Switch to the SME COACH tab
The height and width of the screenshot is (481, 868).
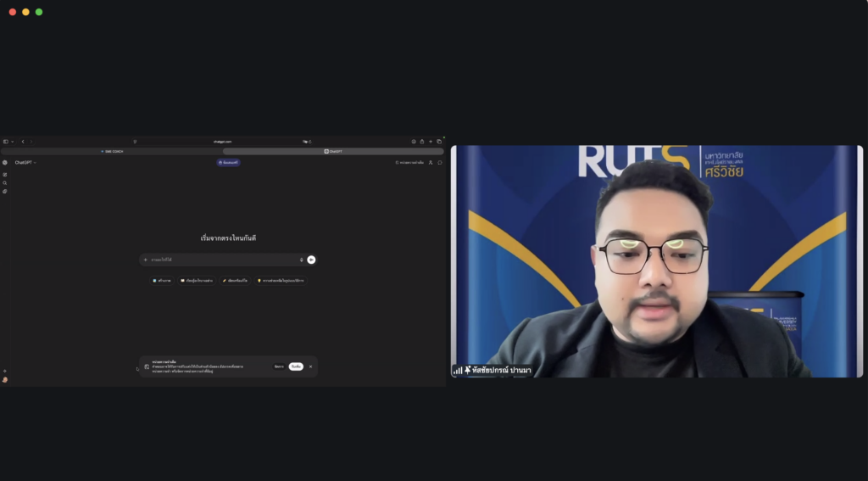pos(112,151)
